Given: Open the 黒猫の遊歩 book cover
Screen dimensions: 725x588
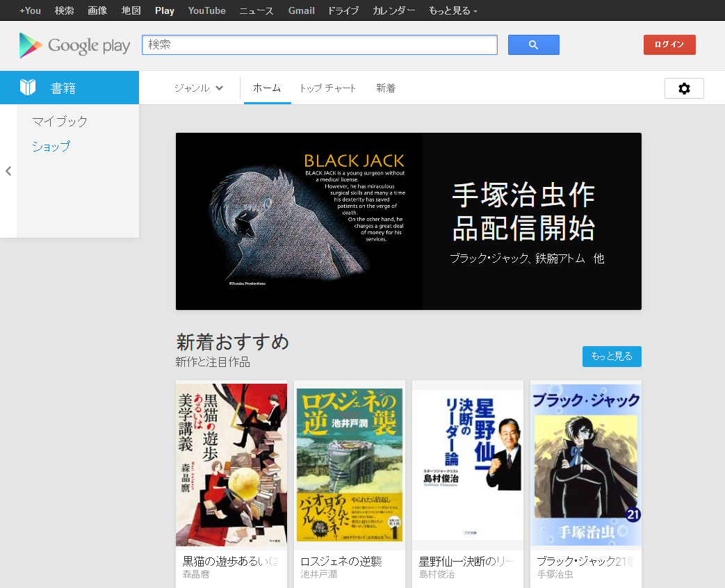Looking at the screenshot, I should [231, 465].
